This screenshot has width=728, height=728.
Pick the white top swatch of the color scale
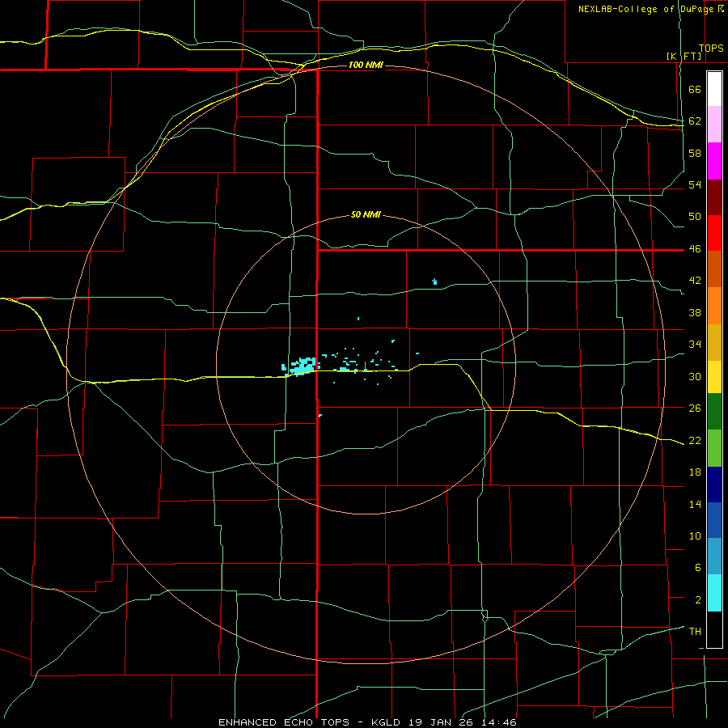pyautogui.click(x=714, y=89)
